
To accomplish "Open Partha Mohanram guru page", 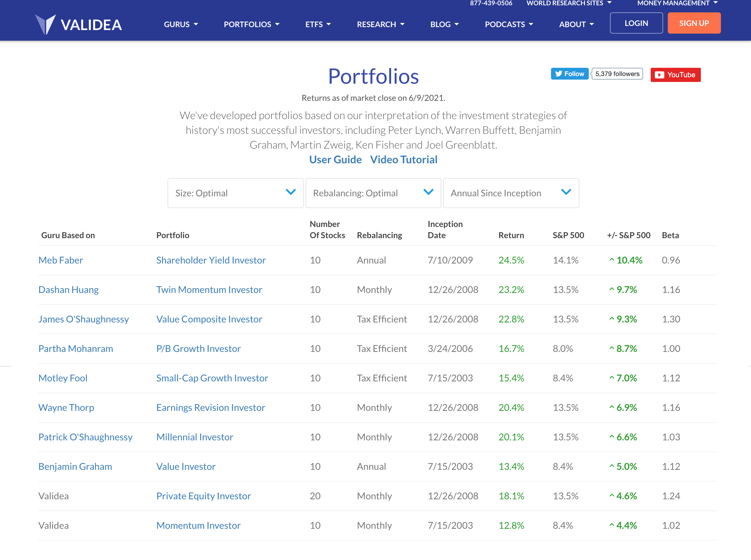I will point(76,349).
